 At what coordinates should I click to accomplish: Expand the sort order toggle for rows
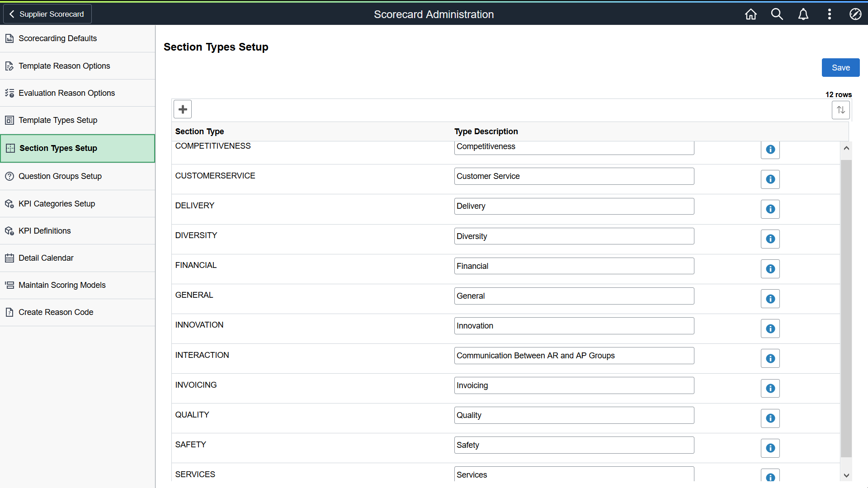[x=840, y=110]
